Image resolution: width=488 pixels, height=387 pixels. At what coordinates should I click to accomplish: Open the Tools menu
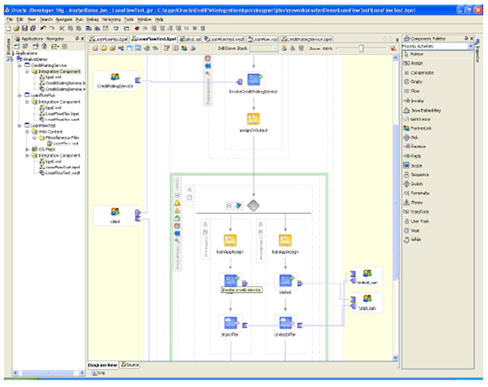pos(129,20)
